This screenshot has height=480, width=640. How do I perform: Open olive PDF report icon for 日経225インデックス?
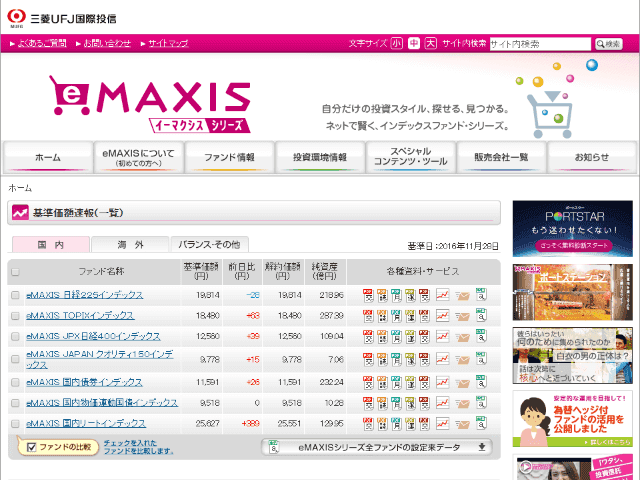tap(410, 295)
